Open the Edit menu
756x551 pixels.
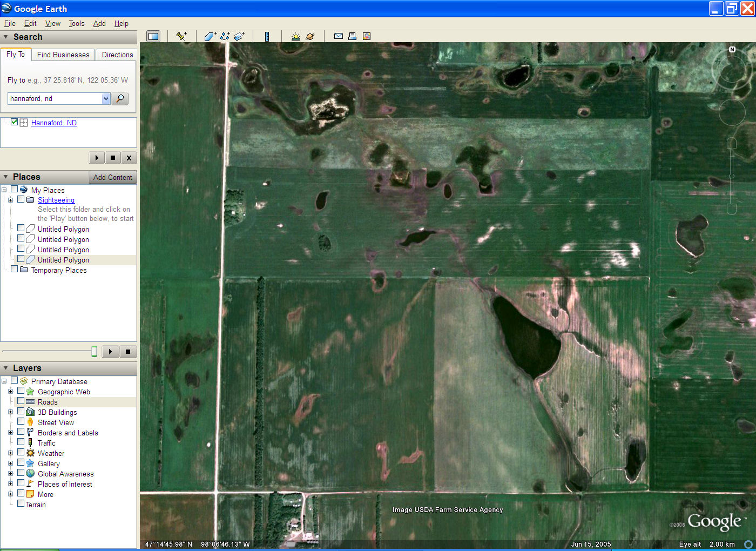(30, 23)
